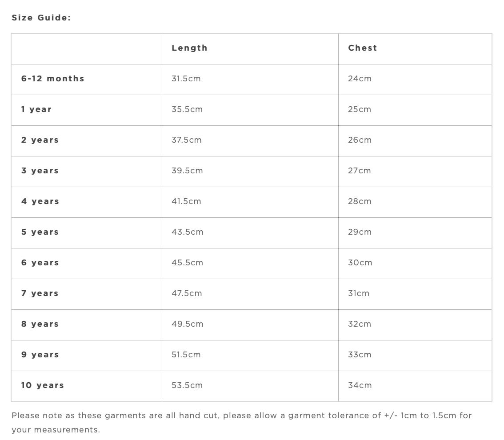This screenshot has height=440, width=504.
Task: Click the 10 years row label
Action: pyautogui.click(x=43, y=385)
